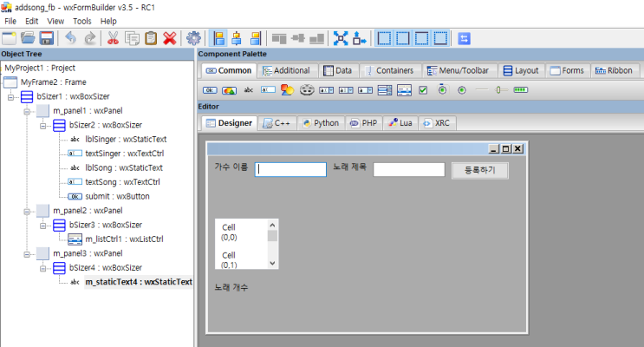This screenshot has height=347, width=644.
Task: Click the list control's scrollbar thumb
Action: point(272,236)
